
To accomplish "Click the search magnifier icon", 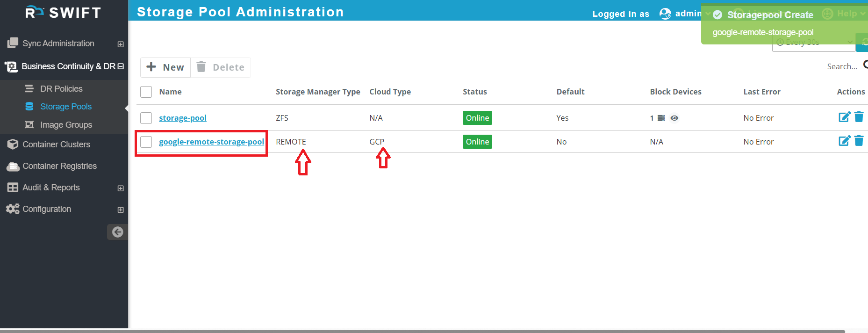I will [865, 65].
